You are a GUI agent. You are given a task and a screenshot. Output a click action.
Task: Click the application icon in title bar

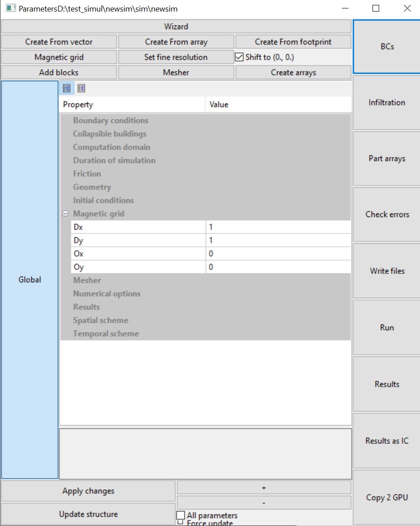pyautogui.click(x=11, y=8)
